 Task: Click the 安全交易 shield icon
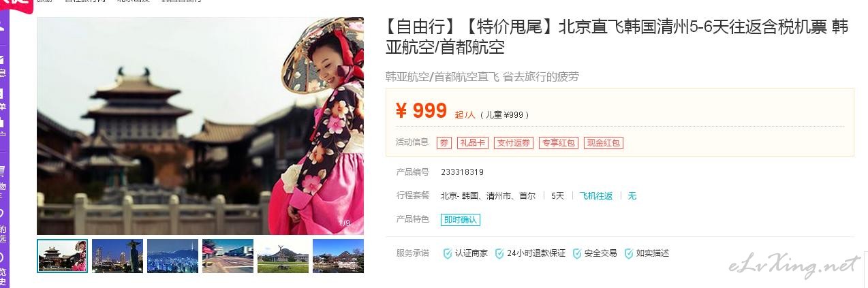pyautogui.click(x=577, y=253)
